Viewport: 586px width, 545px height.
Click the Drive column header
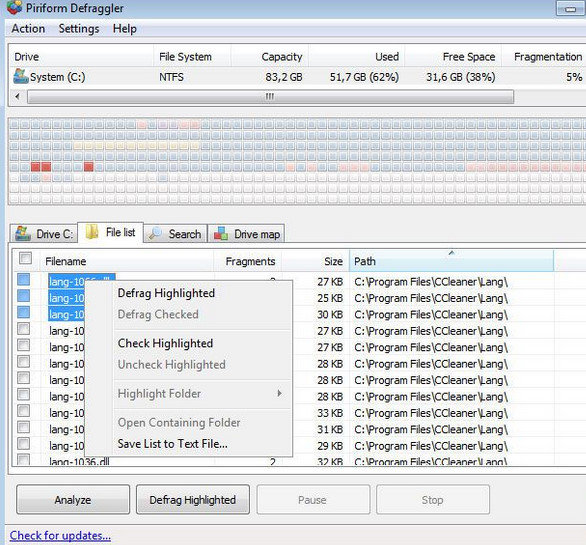click(x=81, y=57)
